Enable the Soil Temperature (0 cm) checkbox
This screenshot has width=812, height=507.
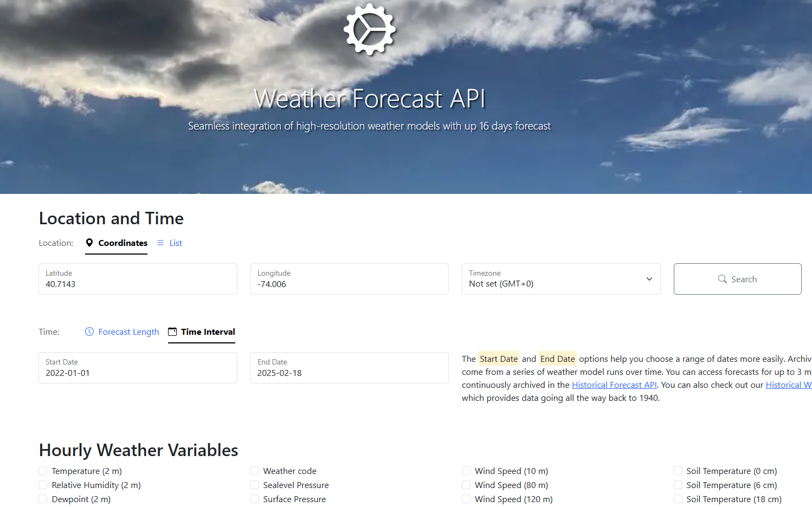(678, 471)
